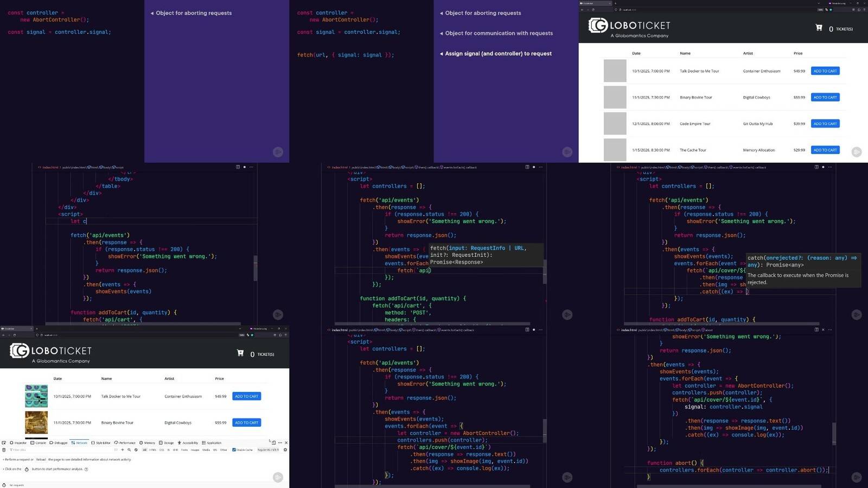Click the Binary Bovine Tour cover image
The height and width of the screenshot is (488, 868).
tap(36, 422)
